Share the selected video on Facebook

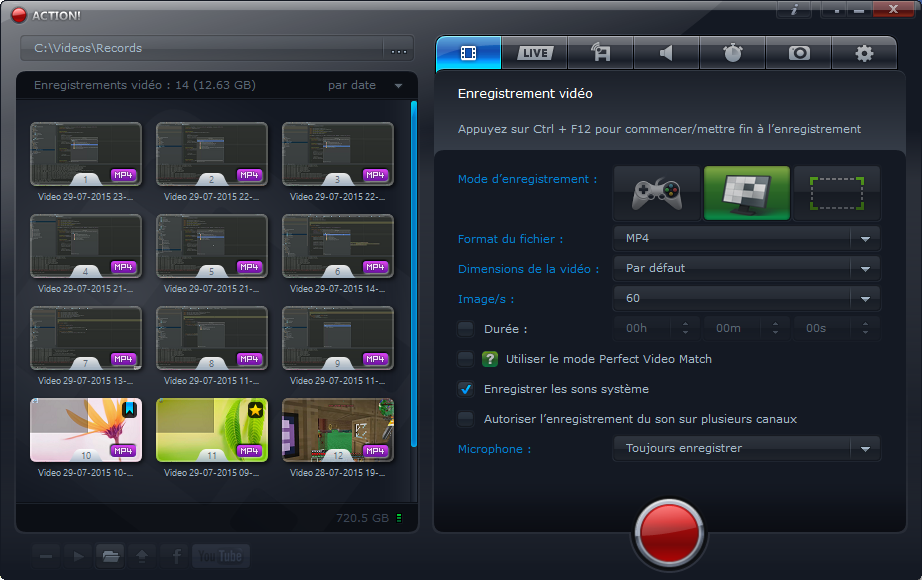point(174,556)
